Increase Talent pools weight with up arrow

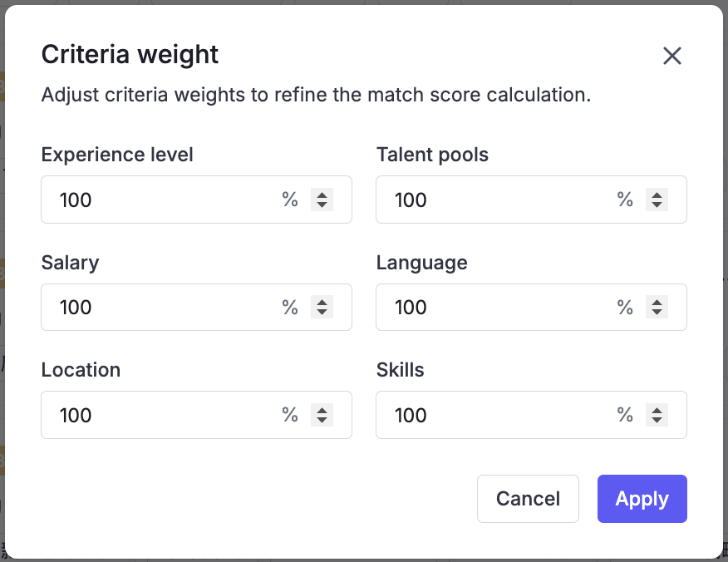tap(657, 195)
